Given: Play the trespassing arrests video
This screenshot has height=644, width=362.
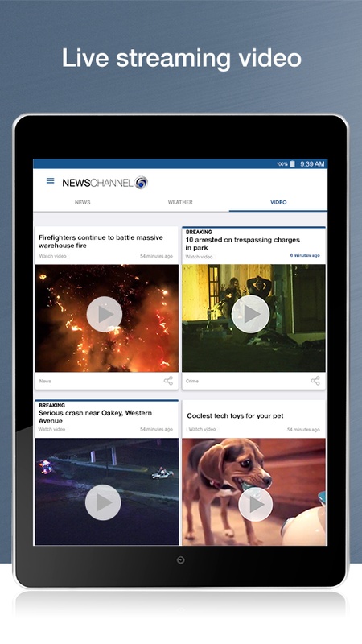Looking at the screenshot, I should pos(250,314).
